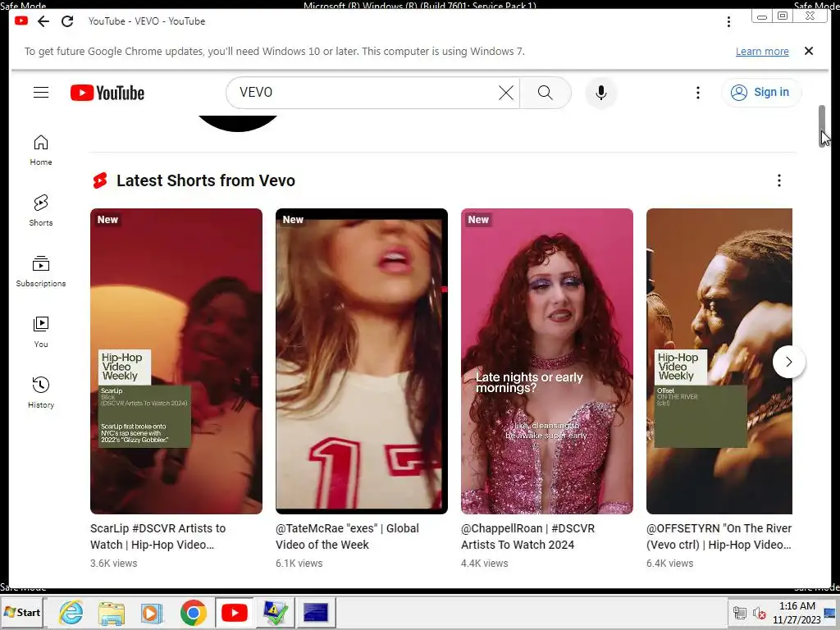840x630 pixels.
Task: Open the YouTube hamburger guide menu
Action: point(41,93)
